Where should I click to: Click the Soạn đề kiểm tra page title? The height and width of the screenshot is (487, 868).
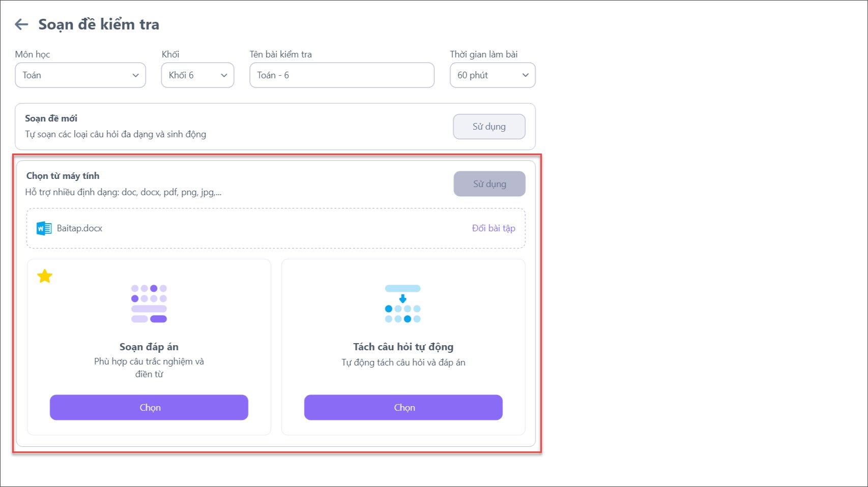click(x=99, y=24)
